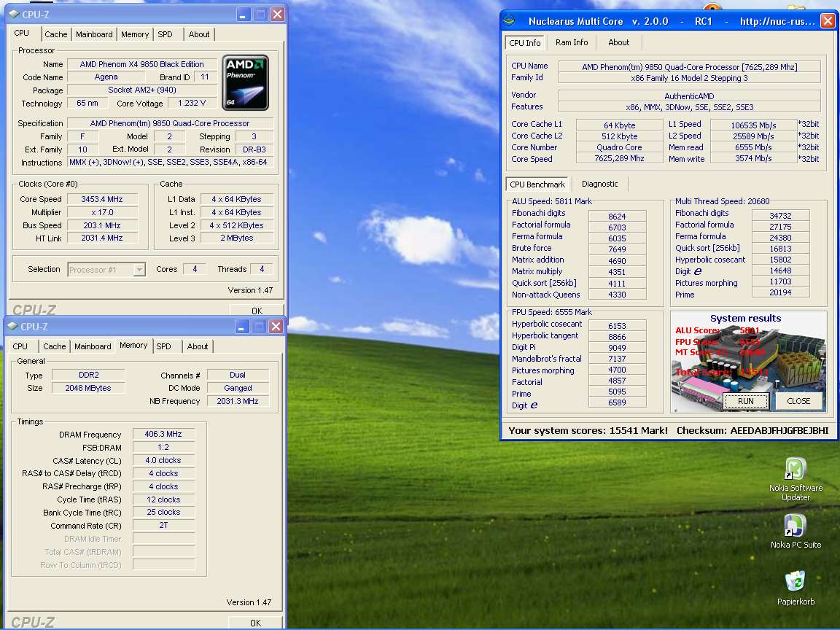Close the Nuclearus Multi Core window

click(x=828, y=21)
